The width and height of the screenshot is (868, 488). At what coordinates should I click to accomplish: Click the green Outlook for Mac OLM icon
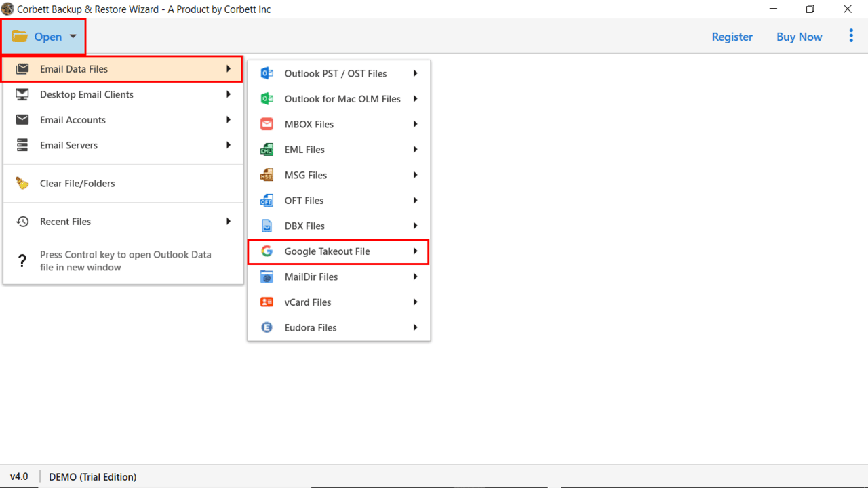pyautogui.click(x=267, y=99)
